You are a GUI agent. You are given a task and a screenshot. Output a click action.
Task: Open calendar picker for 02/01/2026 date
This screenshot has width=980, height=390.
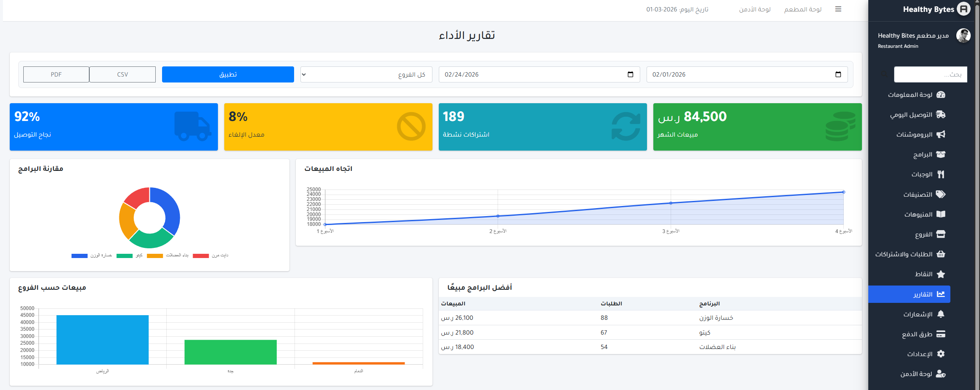[x=838, y=74]
